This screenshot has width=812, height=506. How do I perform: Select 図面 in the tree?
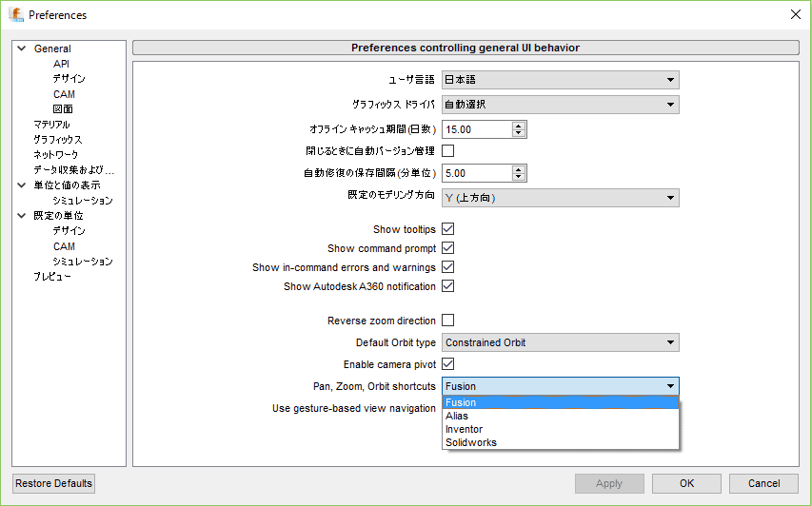(63, 109)
